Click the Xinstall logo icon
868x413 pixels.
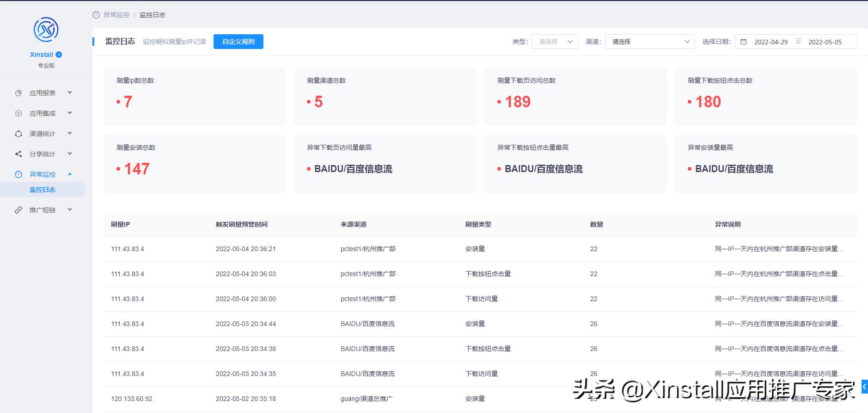(x=46, y=30)
